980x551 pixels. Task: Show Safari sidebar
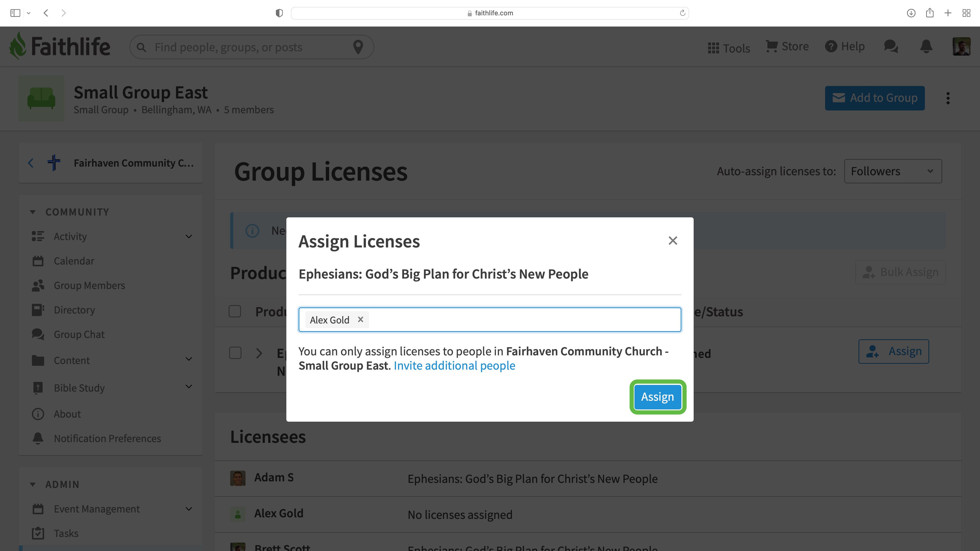[15, 13]
